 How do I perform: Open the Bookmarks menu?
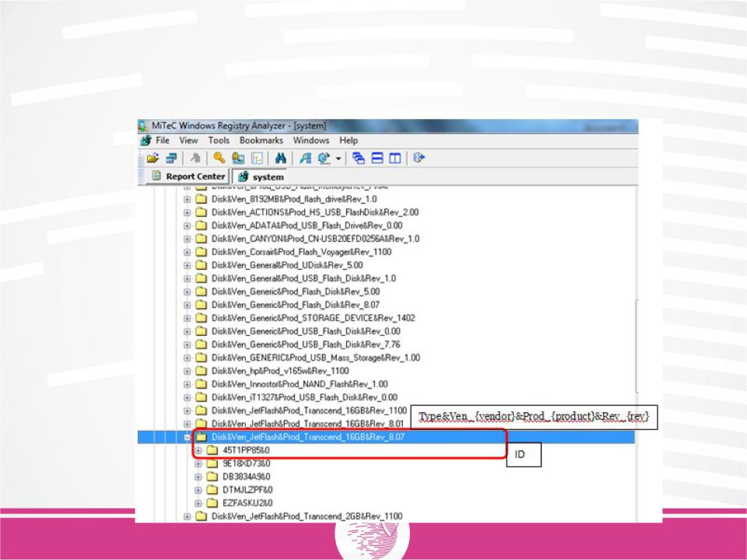(x=261, y=141)
